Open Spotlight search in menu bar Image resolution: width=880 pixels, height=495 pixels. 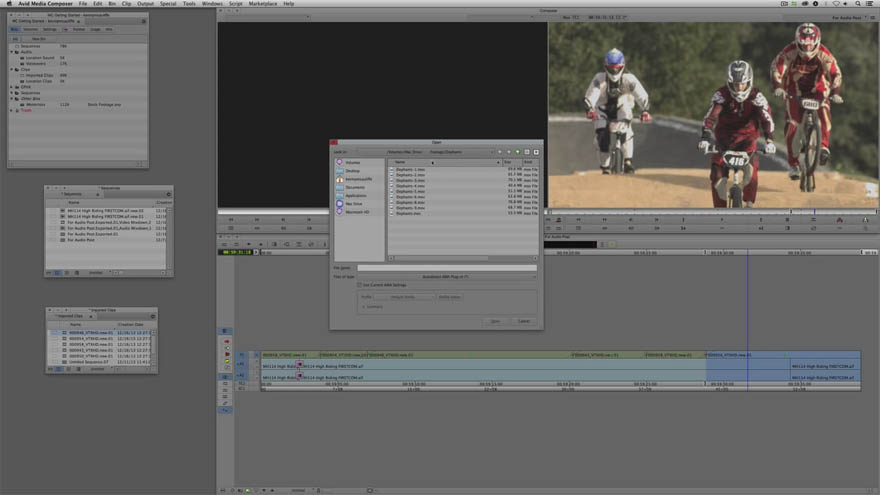(858, 3)
